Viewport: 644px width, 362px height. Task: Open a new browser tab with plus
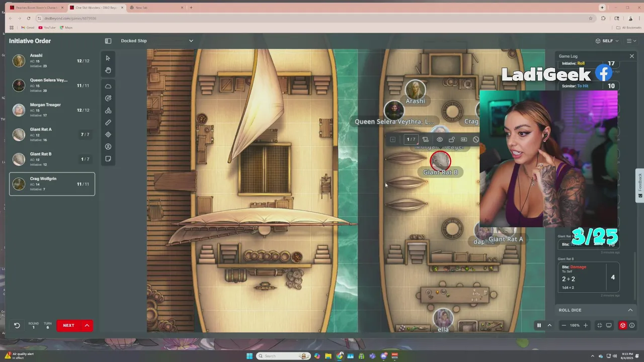[x=191, y=8]
